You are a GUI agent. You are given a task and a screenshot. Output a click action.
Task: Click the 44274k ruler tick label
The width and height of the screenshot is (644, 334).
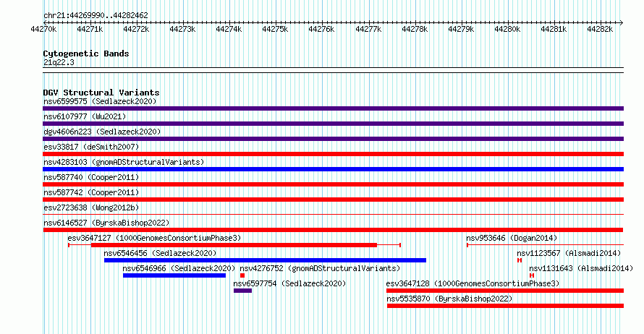(x=229, y=29)
